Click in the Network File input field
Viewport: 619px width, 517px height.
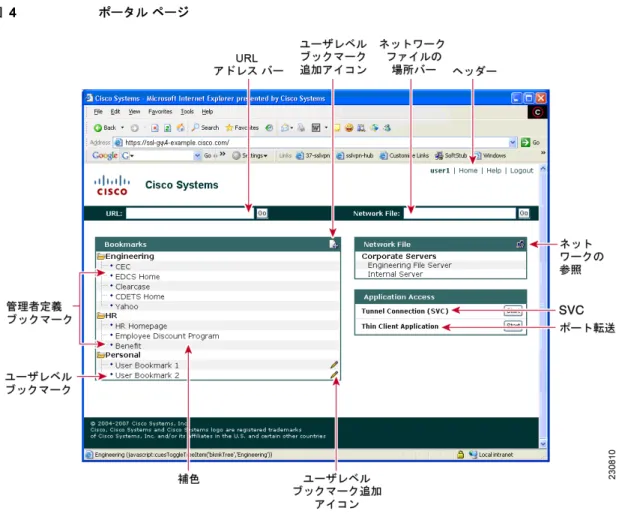tap(460, 214)
